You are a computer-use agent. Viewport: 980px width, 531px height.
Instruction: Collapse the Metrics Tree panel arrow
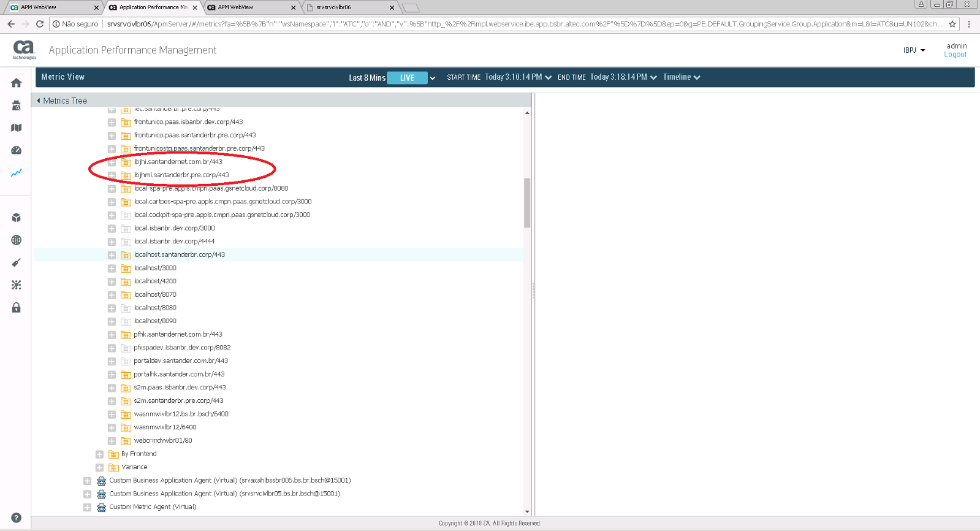point(39,101)
